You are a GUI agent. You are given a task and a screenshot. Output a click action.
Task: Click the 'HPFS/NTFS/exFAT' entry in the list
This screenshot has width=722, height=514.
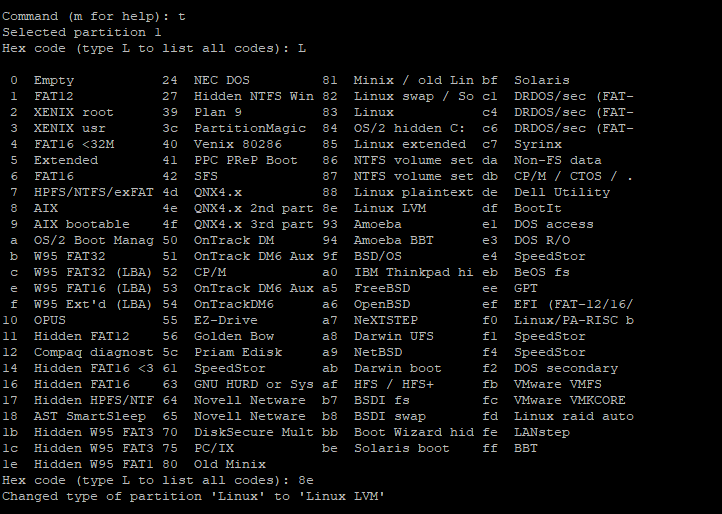[x=93, y=192]
